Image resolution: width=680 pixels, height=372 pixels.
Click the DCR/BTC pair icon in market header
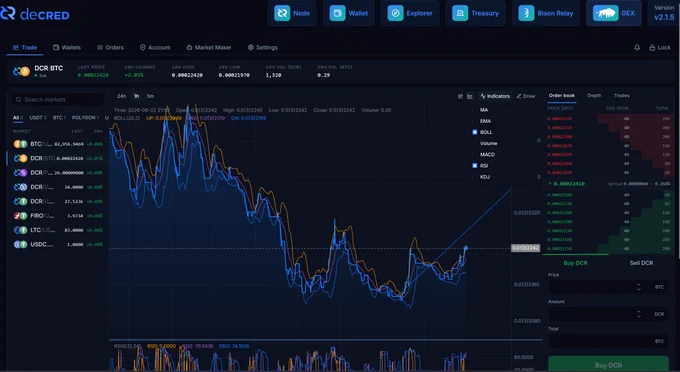click(21, 71)
